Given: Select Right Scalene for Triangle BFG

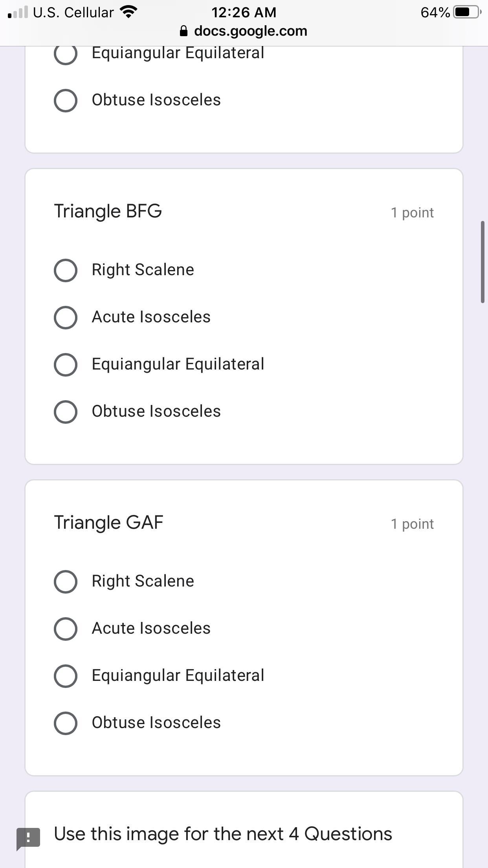Looking at the screenshot, I should [66, 270].
